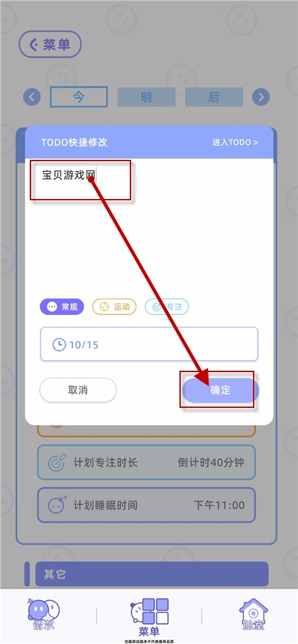The image size is (298, 644).
Task: Open 谓尔 icon in bottom bar
Action: (44, 615)
